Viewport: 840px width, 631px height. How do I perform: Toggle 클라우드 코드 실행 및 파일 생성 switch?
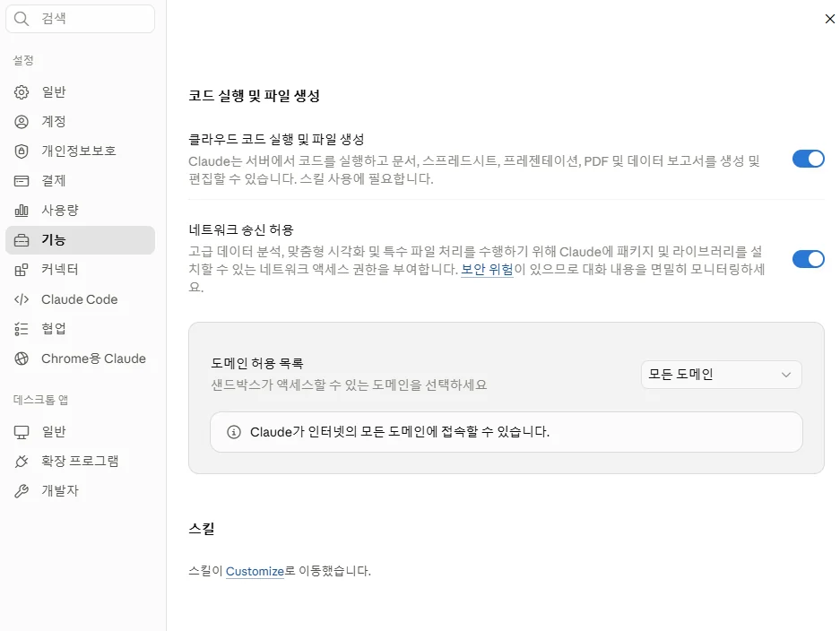[809, 159]
